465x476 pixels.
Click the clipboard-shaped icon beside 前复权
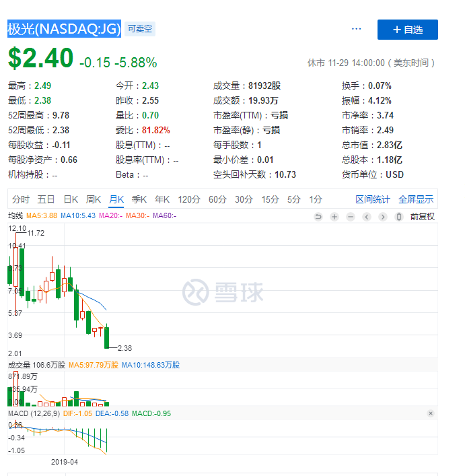pos(399,217)
